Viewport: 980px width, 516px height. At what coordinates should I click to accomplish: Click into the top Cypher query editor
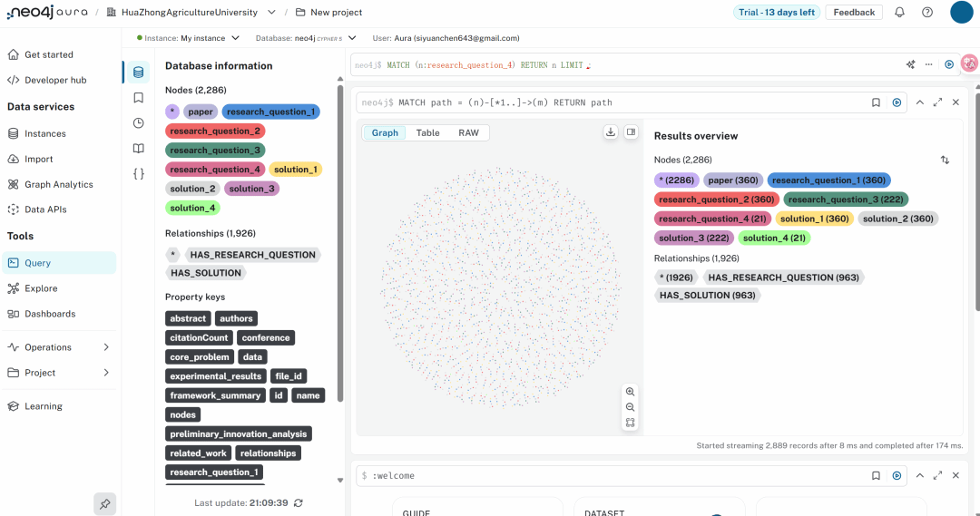point(626,65)
